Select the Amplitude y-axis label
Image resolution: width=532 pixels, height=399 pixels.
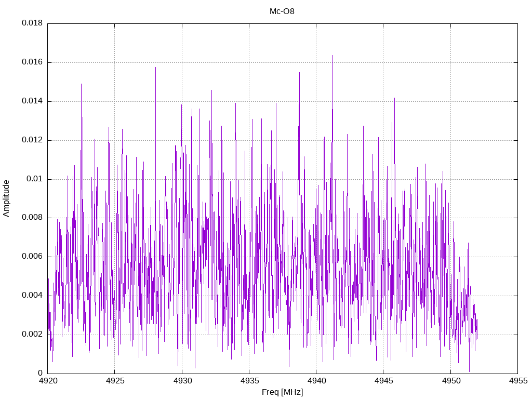(x=6, y=198)
